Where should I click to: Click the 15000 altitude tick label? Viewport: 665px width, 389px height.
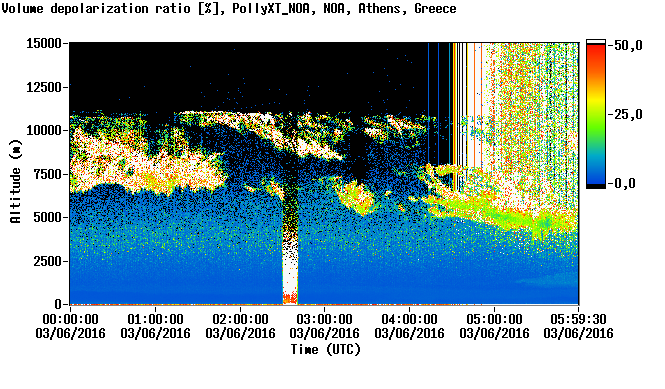[44, 43]
